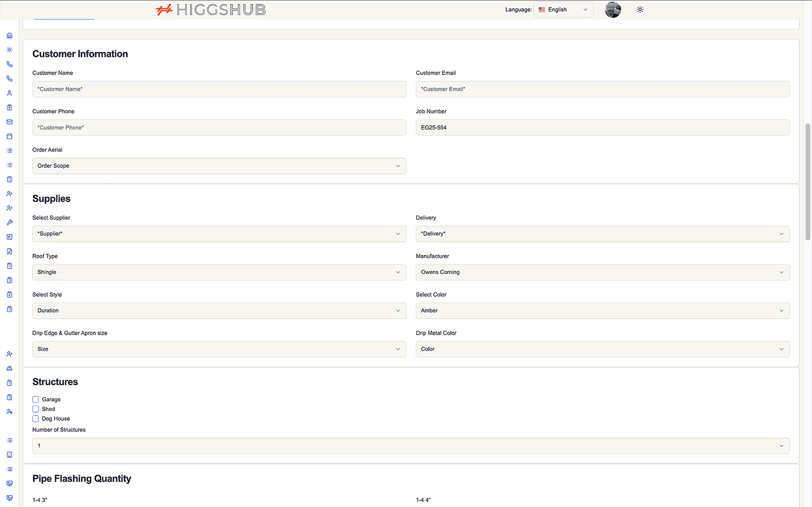This screenshot has height=507, width=812.
Task: Click the HIGGSHUB logo in the header
Action: pyautogui.click(x=211, y=9)
